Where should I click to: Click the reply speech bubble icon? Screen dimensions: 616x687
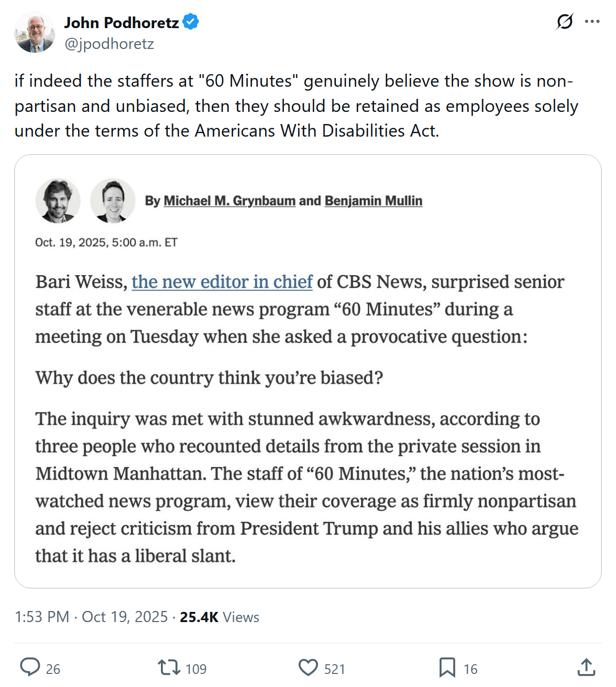[x=30, y=668]
